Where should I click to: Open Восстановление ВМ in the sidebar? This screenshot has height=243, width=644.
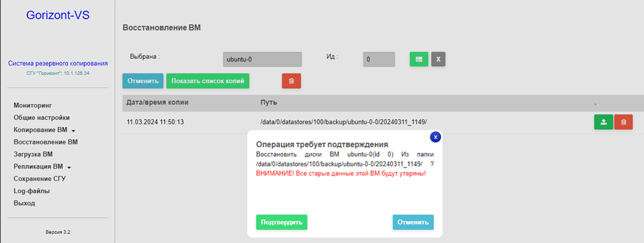coord(46,142)
